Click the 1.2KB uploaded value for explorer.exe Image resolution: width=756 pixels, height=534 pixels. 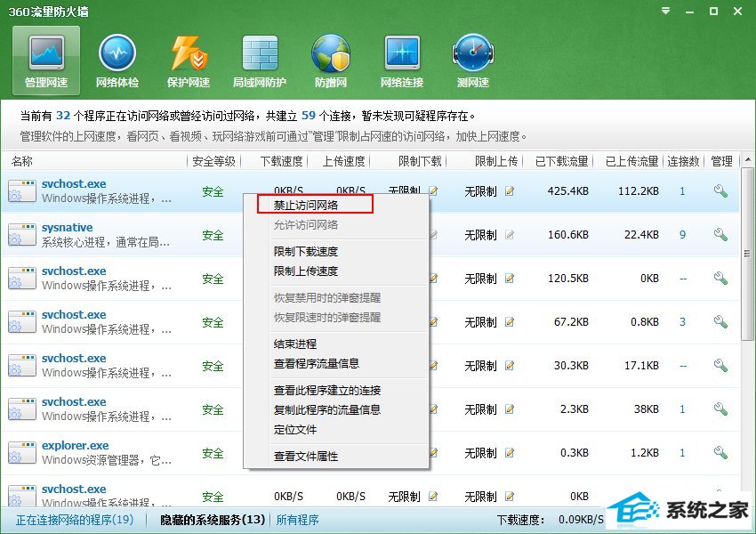[x=645, y=452]
